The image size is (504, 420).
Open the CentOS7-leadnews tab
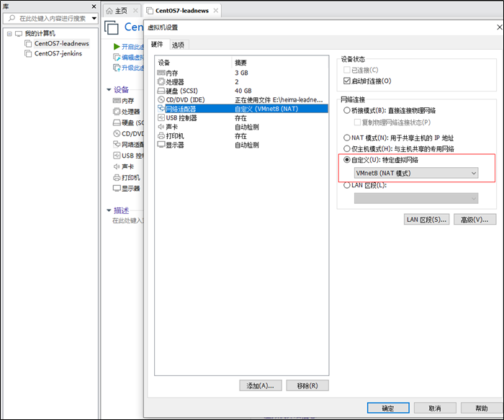(182, 11)
